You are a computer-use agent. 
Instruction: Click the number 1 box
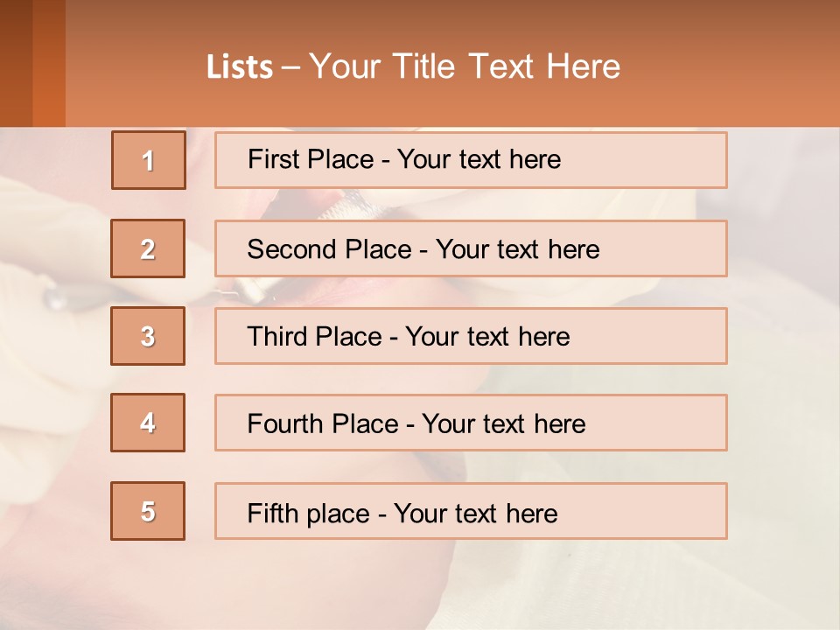tap(149, 160)
